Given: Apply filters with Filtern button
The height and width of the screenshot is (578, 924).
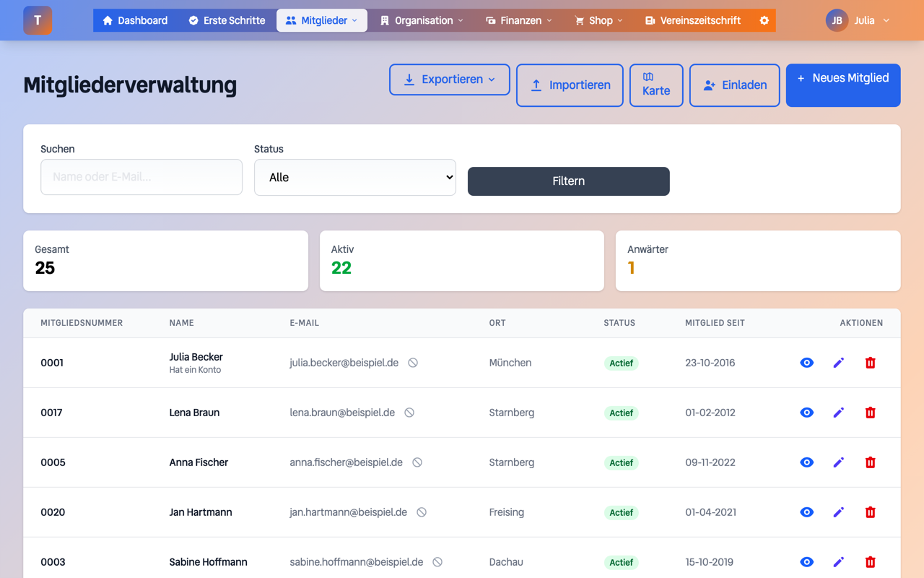Looking at the screenshot, I should [569, 181].
